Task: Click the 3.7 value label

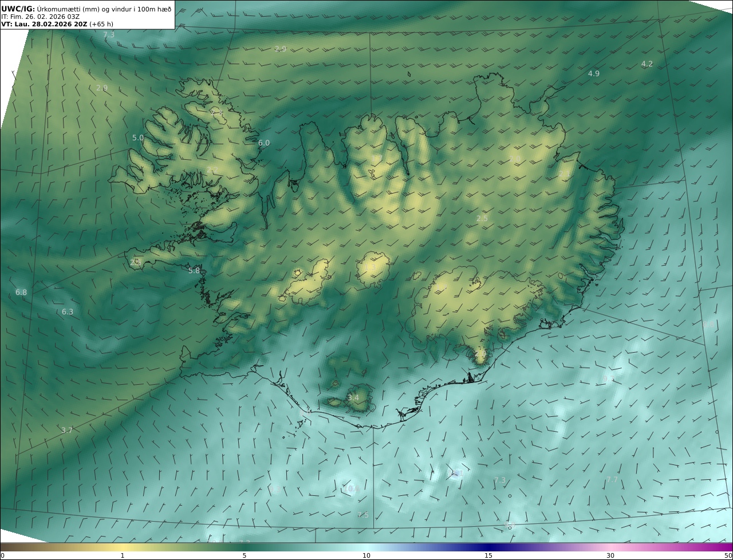Action: pyautogui.click(x=67, y=430)
